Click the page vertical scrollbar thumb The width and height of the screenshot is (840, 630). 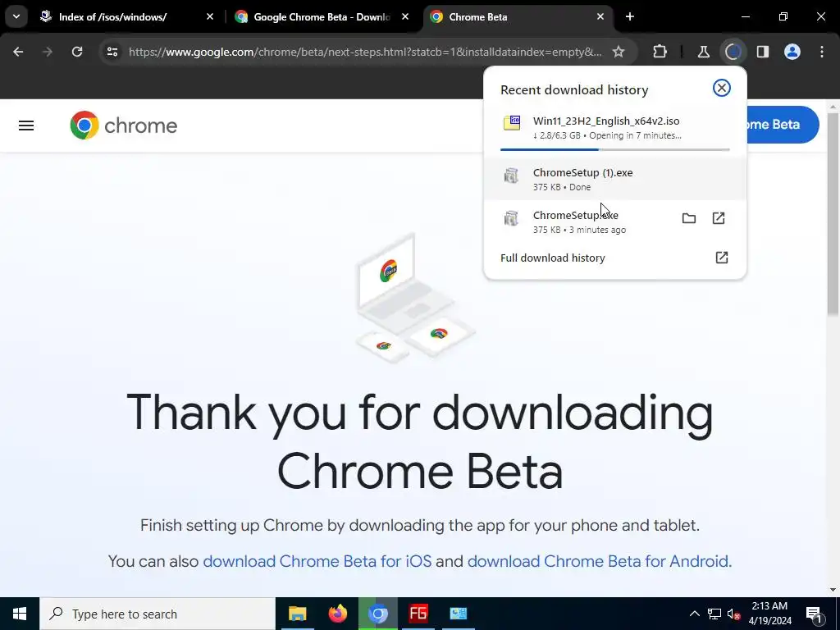(833, 214)
